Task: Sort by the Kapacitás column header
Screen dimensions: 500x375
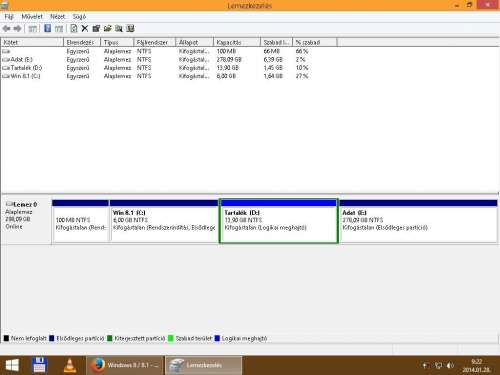Action: [237, 42]
